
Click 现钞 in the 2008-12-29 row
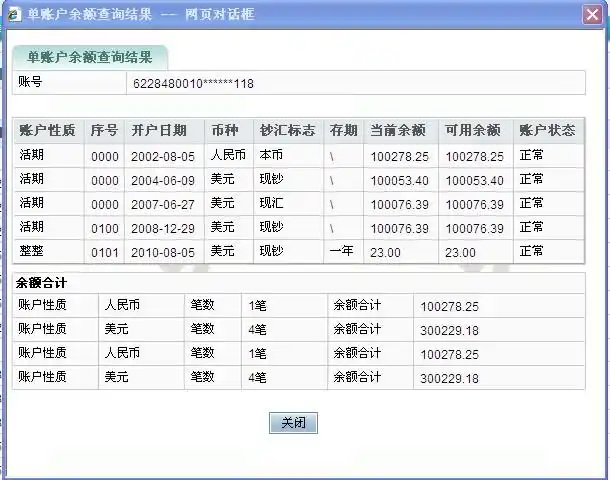click(271, 227)
